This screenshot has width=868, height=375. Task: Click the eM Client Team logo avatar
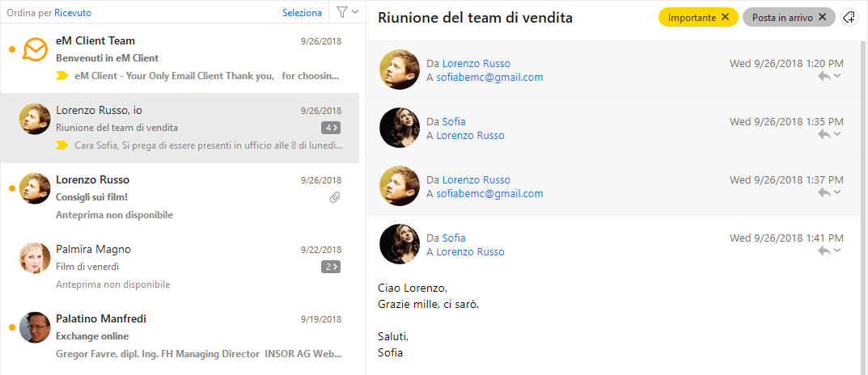35,50
